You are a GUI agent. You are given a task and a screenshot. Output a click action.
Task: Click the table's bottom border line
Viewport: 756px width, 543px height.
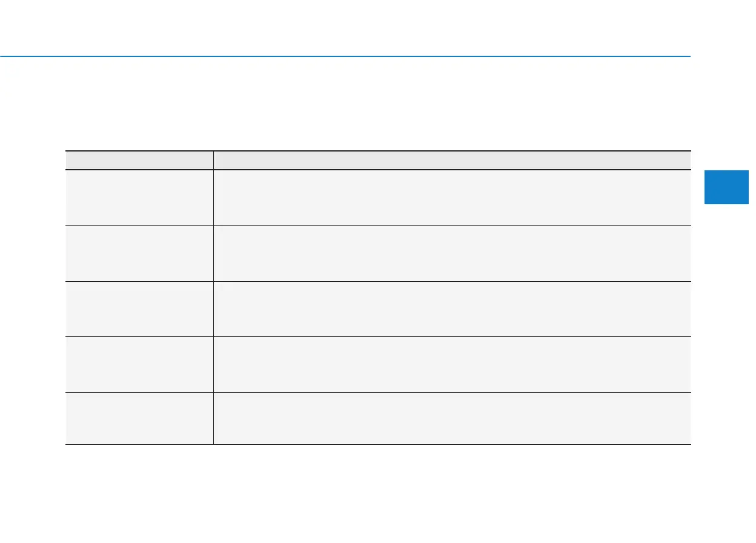click(x=378, y=445)
